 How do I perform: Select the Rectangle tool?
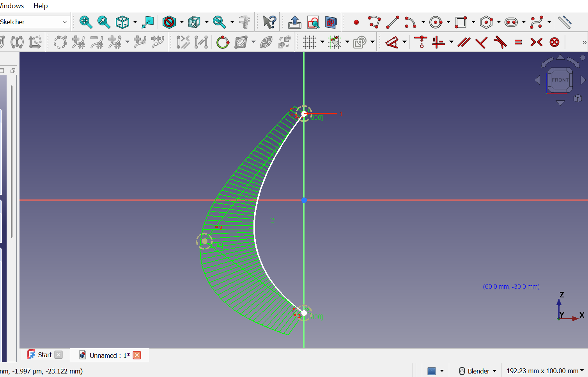(461, 22)
